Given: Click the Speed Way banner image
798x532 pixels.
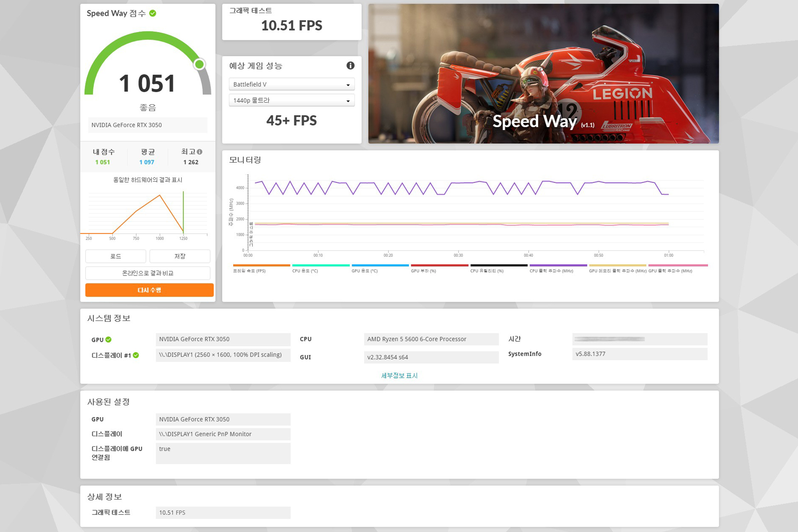Looking at the screenshot, I should pyautogui.click(x=543, y=74).
